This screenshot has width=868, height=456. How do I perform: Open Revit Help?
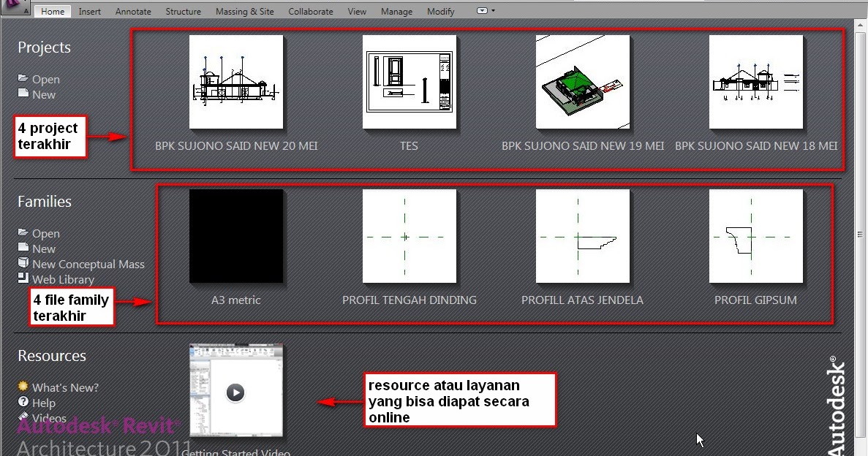[x=43, y=403]
